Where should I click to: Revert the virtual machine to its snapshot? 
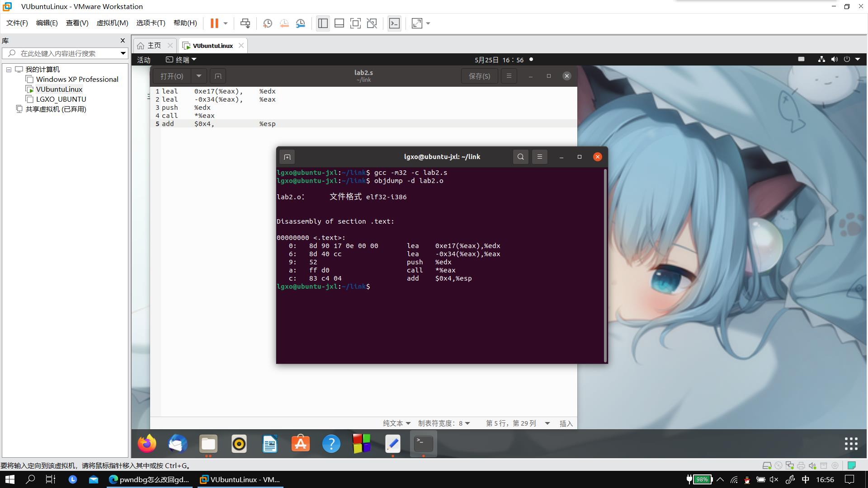pos(284,23)
